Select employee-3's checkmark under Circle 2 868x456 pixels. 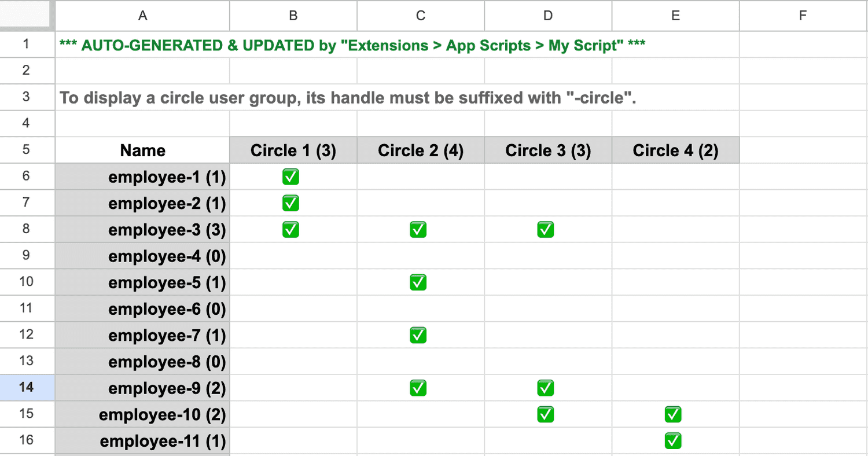[418, 229]
